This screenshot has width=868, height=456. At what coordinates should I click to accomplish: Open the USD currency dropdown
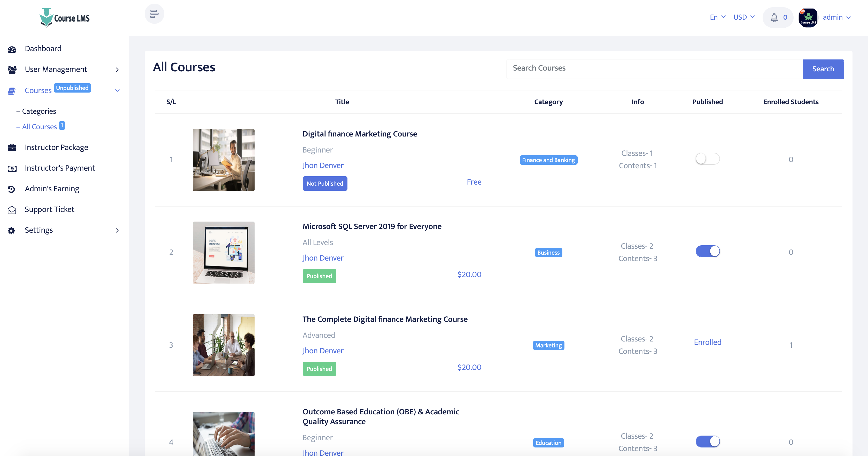coord(744,17)
